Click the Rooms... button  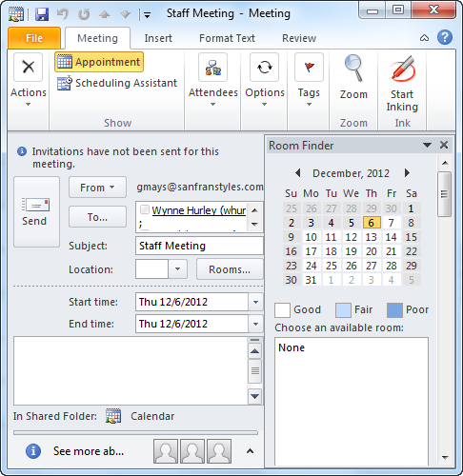pyautogui.click(x=230, y=269)
